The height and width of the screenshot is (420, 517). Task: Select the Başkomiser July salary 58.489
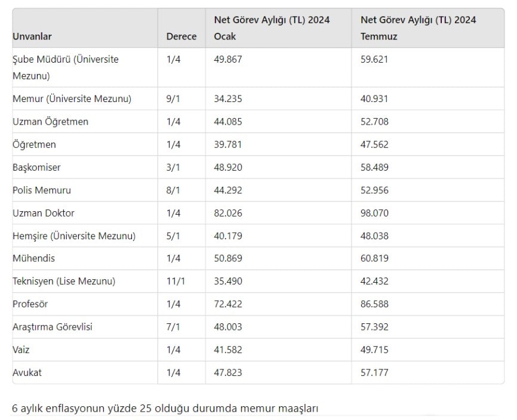(x=374, y=168)
